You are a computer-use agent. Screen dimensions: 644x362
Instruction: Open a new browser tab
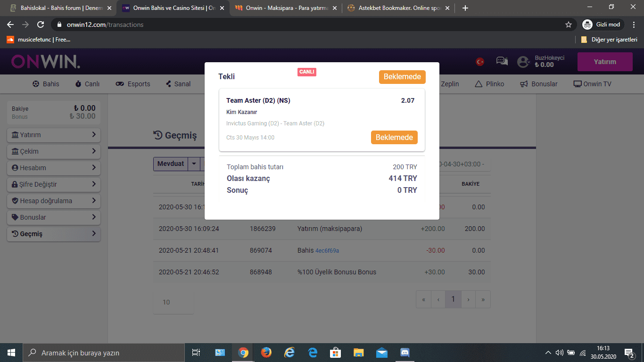coord(465,8)
